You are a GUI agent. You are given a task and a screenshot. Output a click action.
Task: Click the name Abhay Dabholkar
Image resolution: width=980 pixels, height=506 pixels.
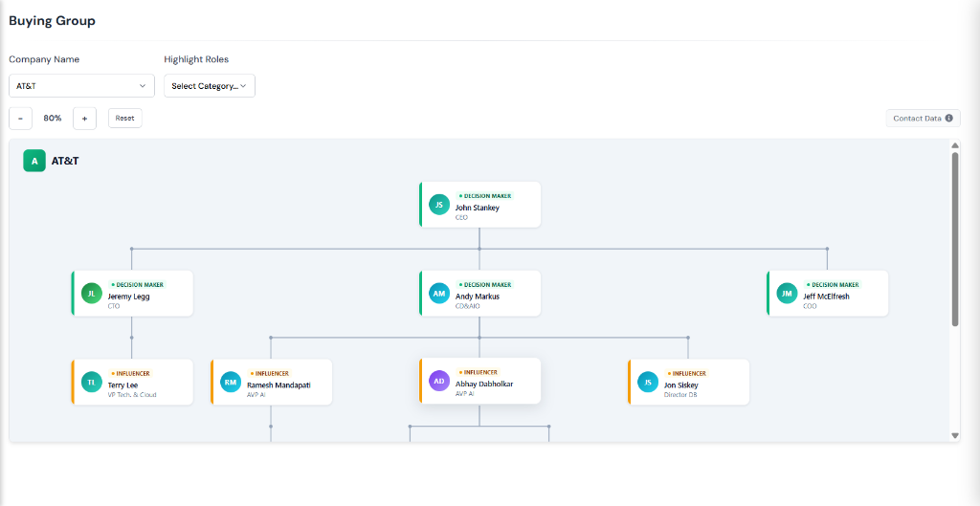click(484, 384)
